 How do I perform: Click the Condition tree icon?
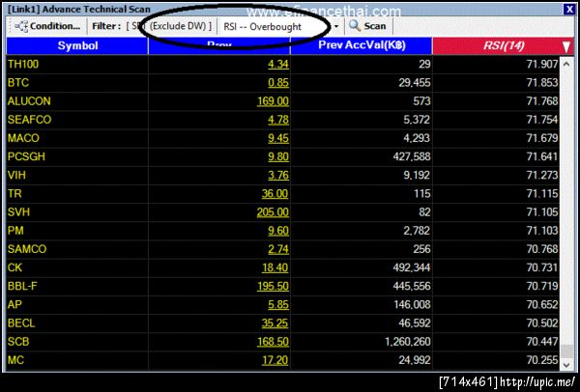click(x=21, y=27)
